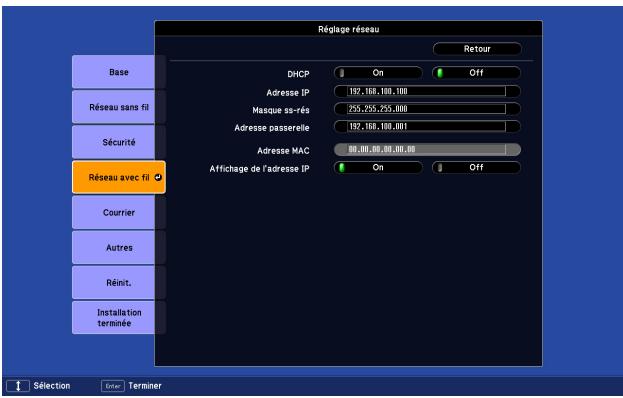Click the Réglage réseau title
The height and width of the screenshot is (398, 623).
tap(348, 29)
